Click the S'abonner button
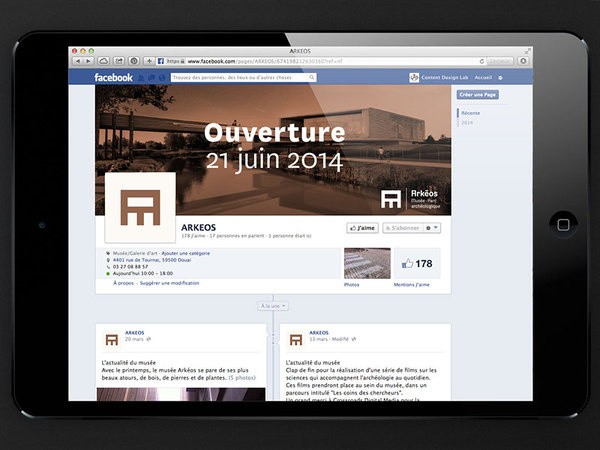600x450 pixels. click(402, 228)
